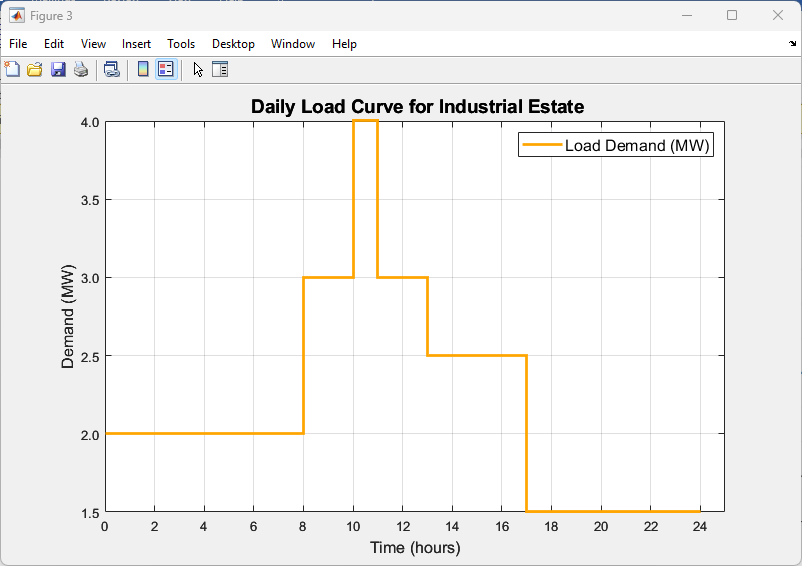
Task: Open the Help menu
Action: 344,44
